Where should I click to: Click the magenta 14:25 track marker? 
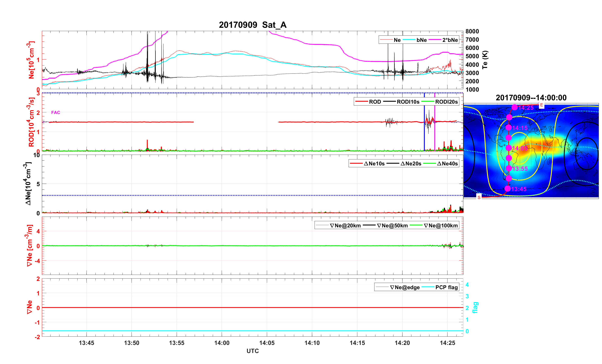pyautogui.click(x=514, y=107)
